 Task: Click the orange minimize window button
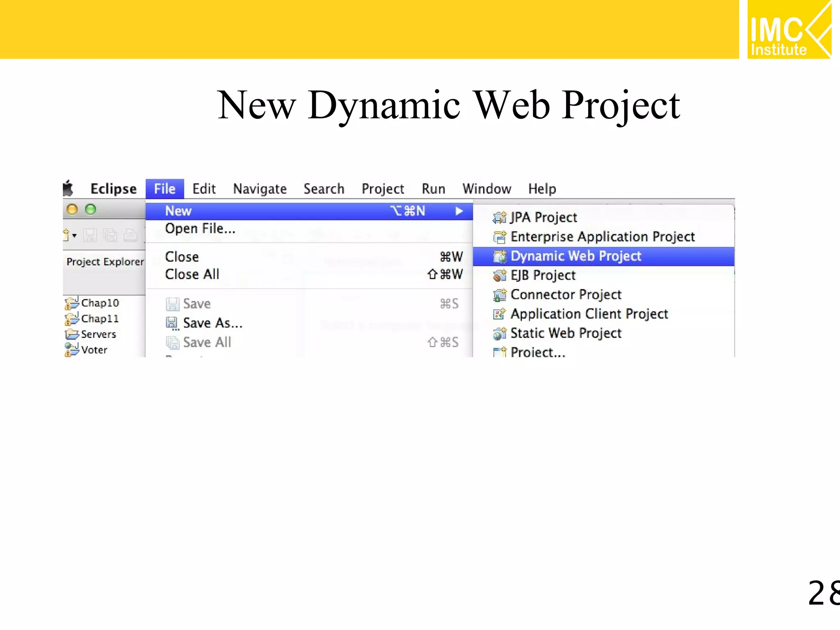(x=72, y=210)
